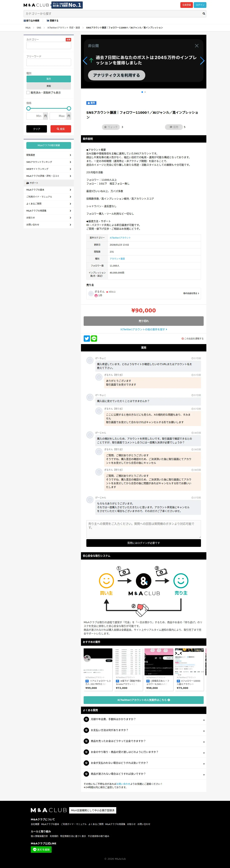The image size is (230, 868).
Task: Click seller ぎるそん avatar icon
Action: (91, 294)
